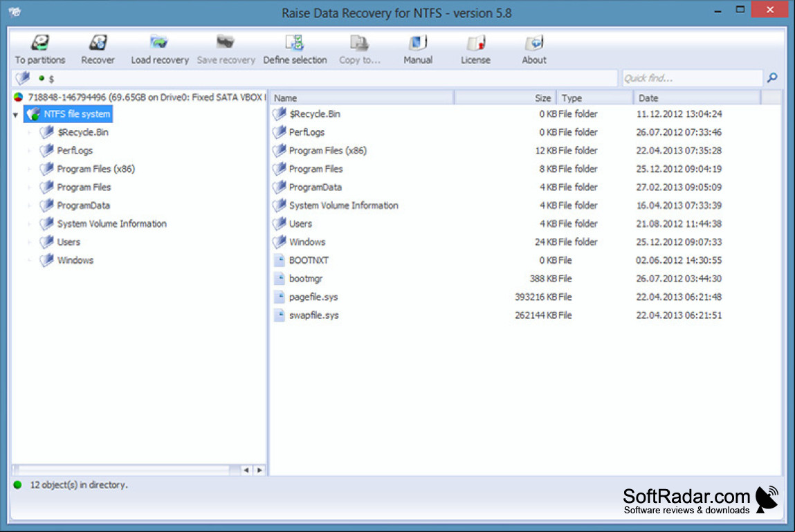Sort files by the Name column header
This screenshot has height=532, width=795.
click(362, 98)
